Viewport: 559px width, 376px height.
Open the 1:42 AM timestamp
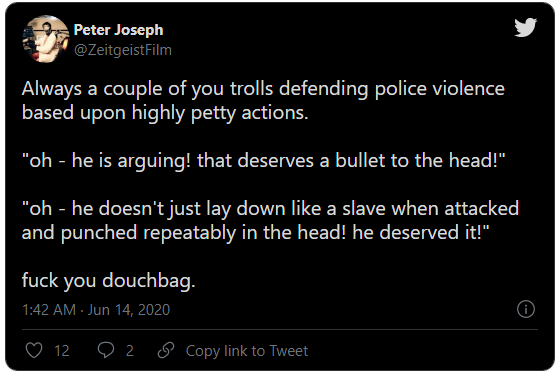click(49, 310)
